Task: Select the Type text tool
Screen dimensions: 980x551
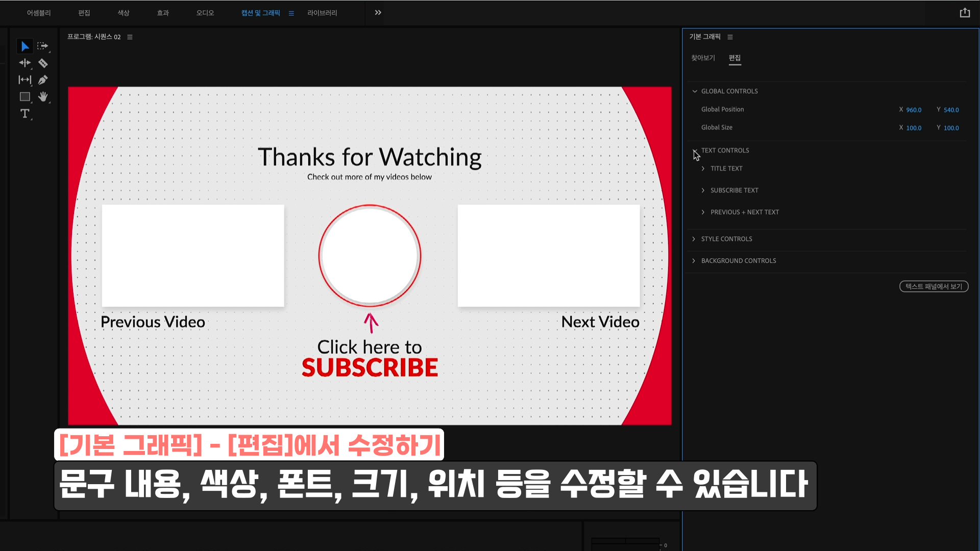Action: click(24, 114)
